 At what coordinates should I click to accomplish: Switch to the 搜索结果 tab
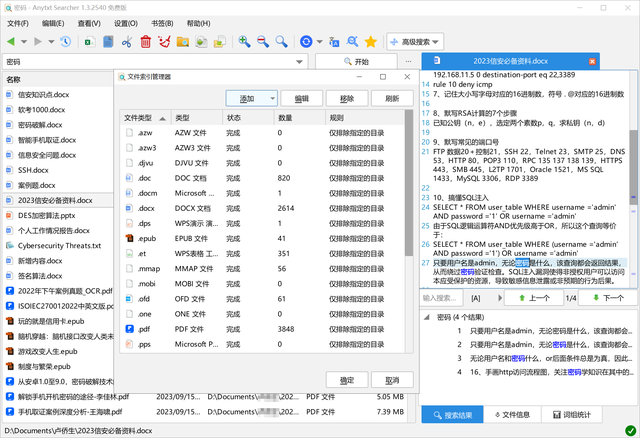point(452,415)
